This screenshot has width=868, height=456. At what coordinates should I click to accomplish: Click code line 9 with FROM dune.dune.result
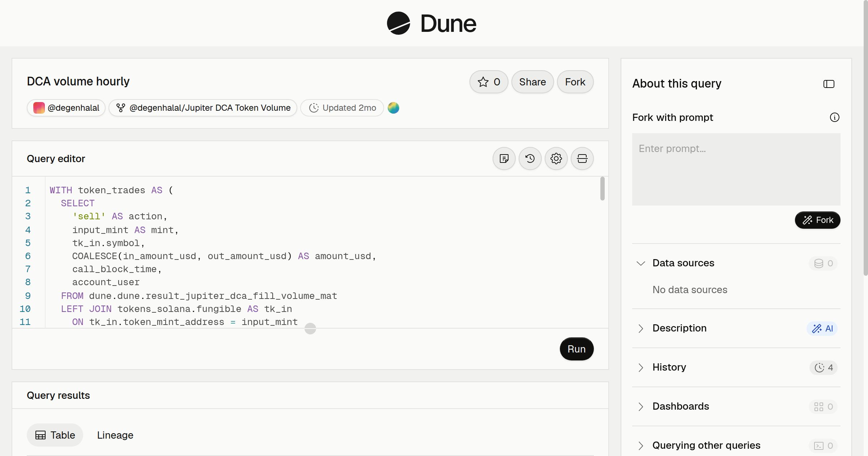(199, 296)
